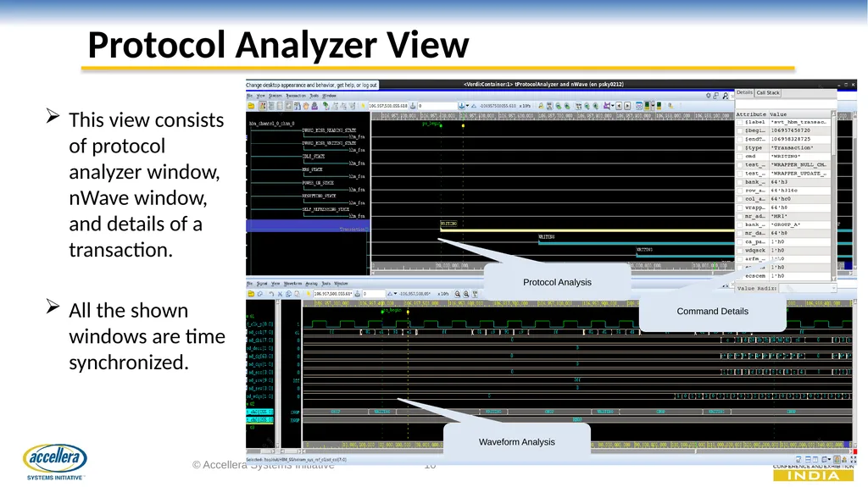
Task: Click the paste icon in nWave toolbar
Action: [298, 294]
